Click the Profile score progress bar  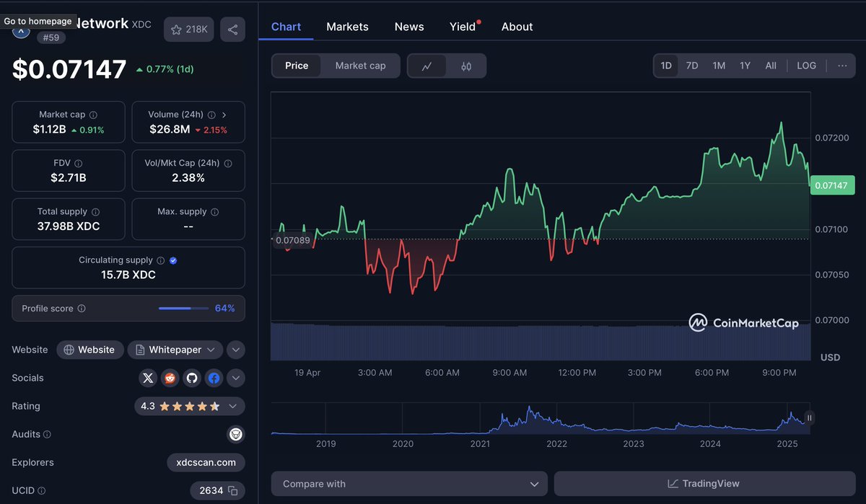(183, 309)
